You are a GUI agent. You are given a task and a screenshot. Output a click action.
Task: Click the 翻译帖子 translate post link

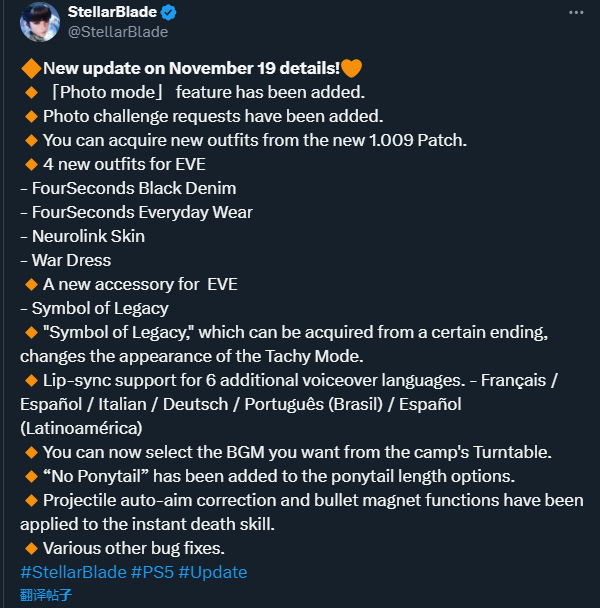pos(46,594)
